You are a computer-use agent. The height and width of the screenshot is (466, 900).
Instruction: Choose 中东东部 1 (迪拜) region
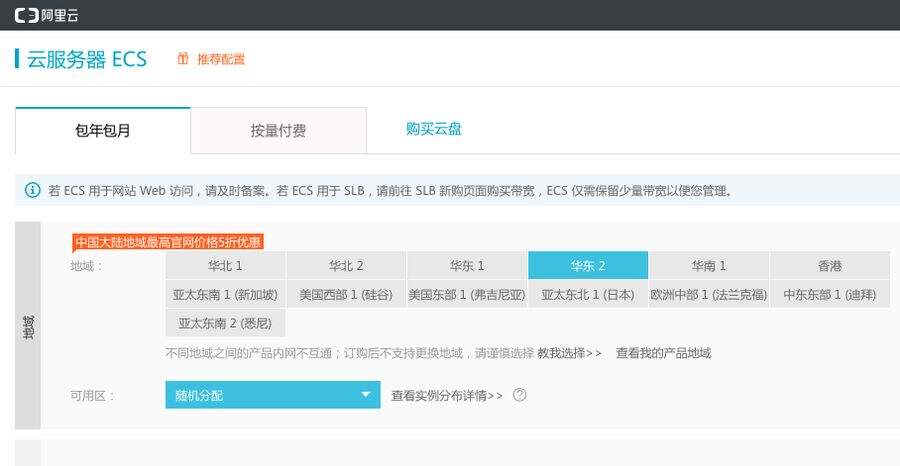830,294
